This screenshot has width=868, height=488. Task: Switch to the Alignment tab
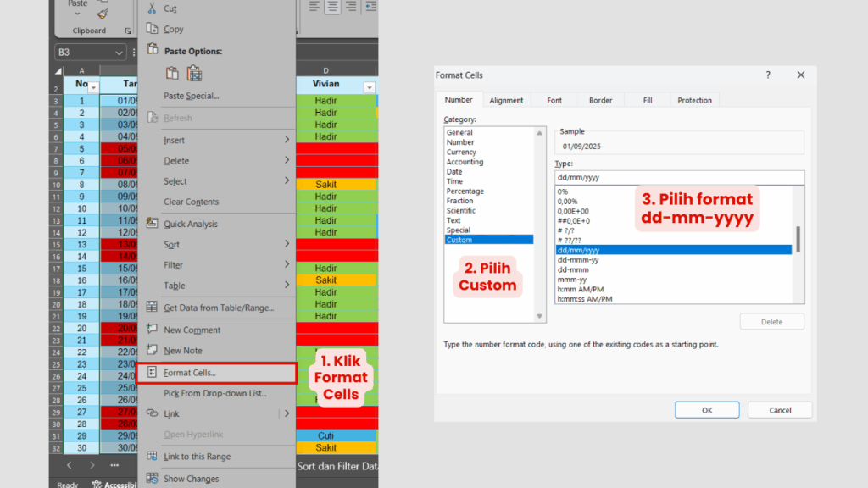point(506,100)
